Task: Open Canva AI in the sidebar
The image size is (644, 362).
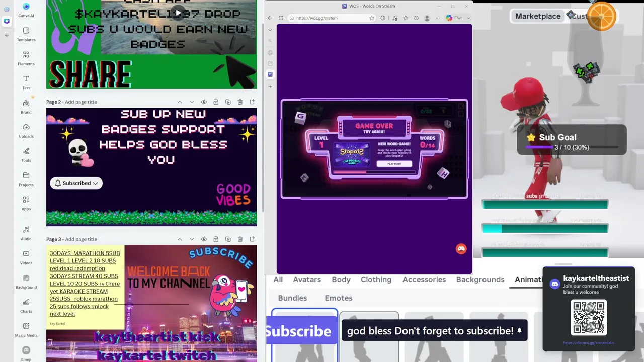Action: coord(26,10)
